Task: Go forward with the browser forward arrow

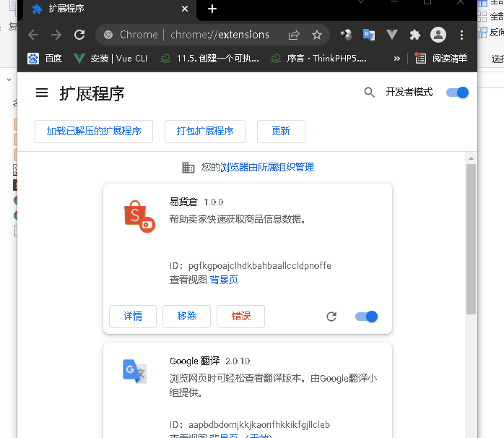Action: [56, 35]
